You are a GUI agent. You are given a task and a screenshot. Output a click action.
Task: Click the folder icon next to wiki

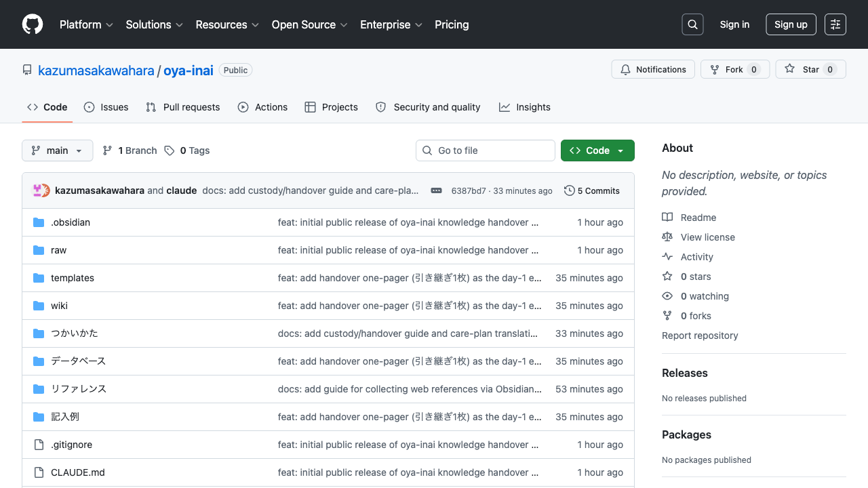tap(39, 306)
